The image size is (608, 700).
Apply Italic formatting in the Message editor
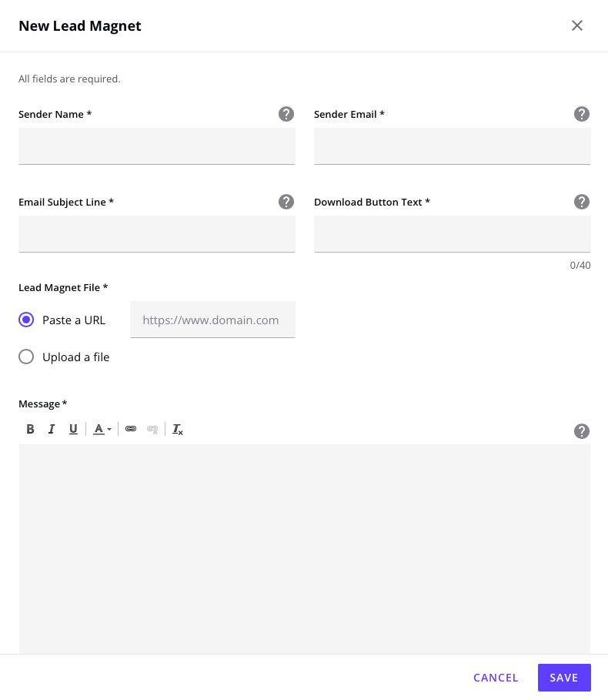click(x=52, y=429)
